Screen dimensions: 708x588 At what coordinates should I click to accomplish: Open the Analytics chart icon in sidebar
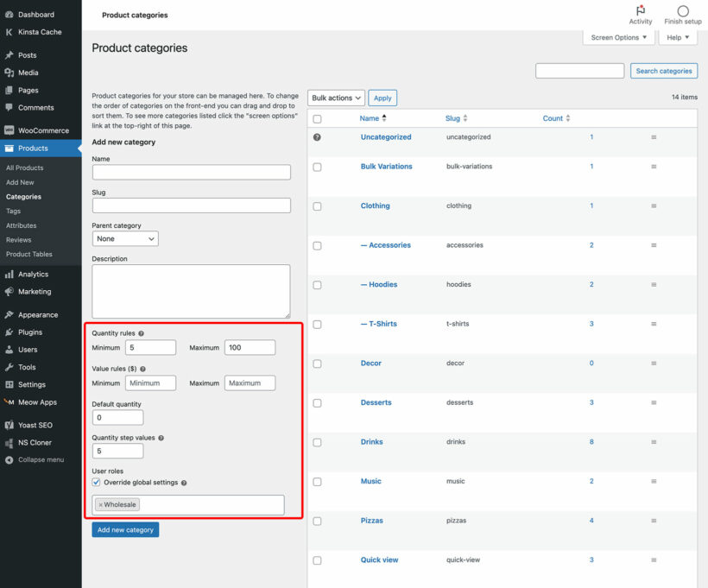[x=10, y=274]
